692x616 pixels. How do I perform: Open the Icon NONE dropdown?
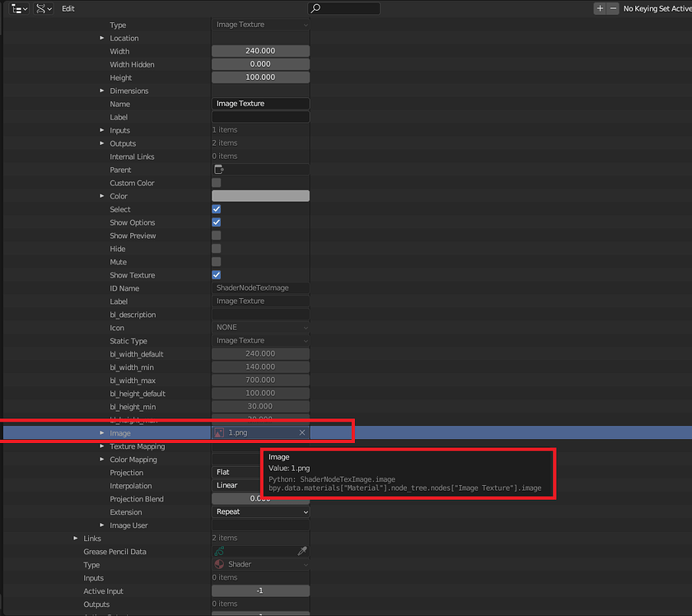click(260, 328)
